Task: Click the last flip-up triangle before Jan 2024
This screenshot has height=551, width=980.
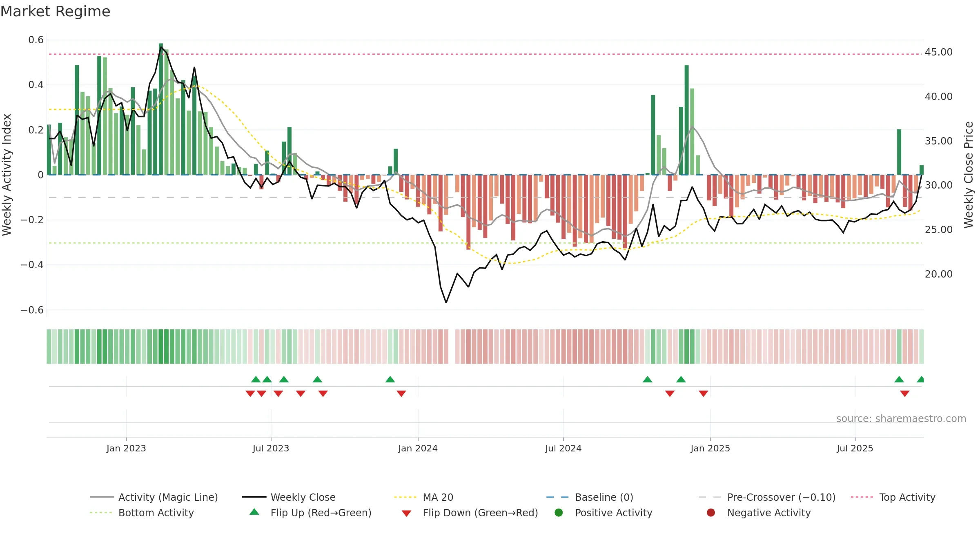Action: point(390,379)
